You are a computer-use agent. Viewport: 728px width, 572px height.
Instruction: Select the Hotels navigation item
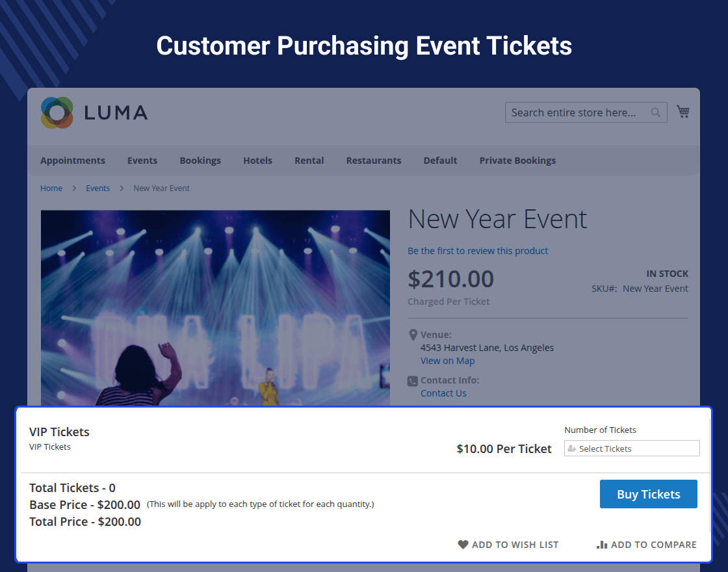[257, 160]
